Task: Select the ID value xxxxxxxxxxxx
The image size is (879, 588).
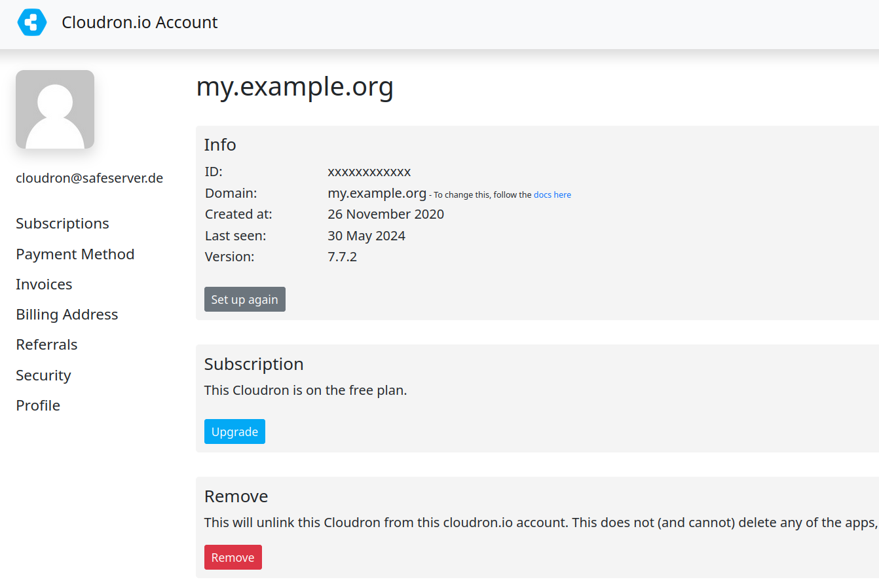Action: click(369, 172)
